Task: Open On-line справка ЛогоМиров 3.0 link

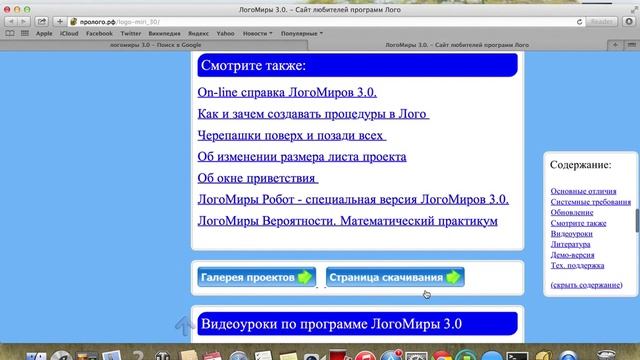Action: coord(287,92)
